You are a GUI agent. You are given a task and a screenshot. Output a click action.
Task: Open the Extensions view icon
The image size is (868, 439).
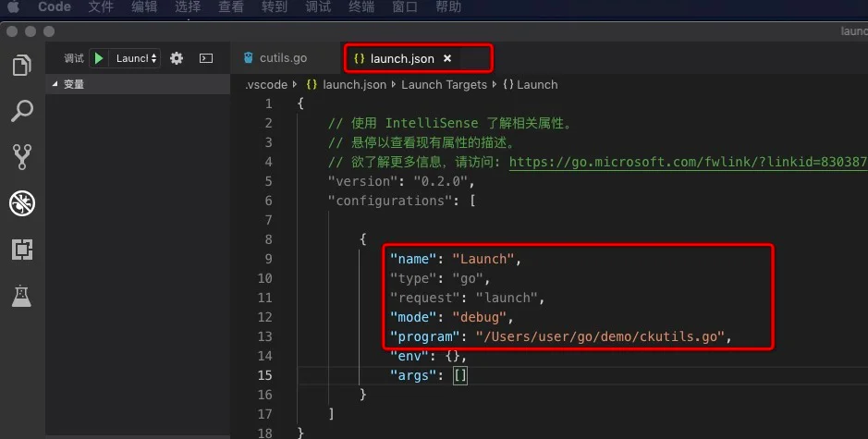click(21, 250)
